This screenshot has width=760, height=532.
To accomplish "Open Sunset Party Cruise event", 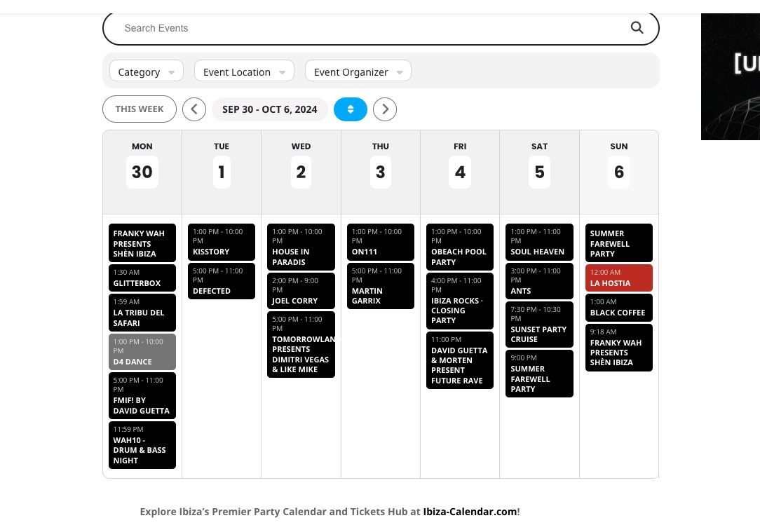I will (x=539, y=325).
